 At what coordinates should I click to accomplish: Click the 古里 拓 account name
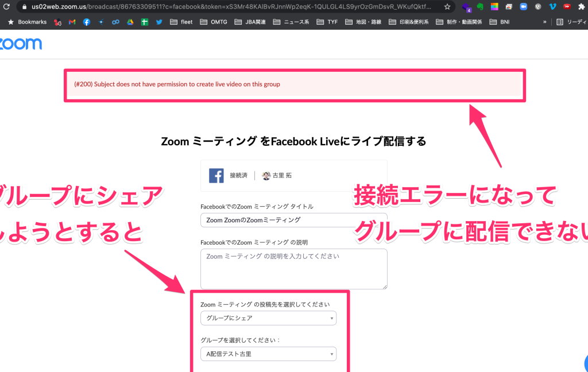282,176
